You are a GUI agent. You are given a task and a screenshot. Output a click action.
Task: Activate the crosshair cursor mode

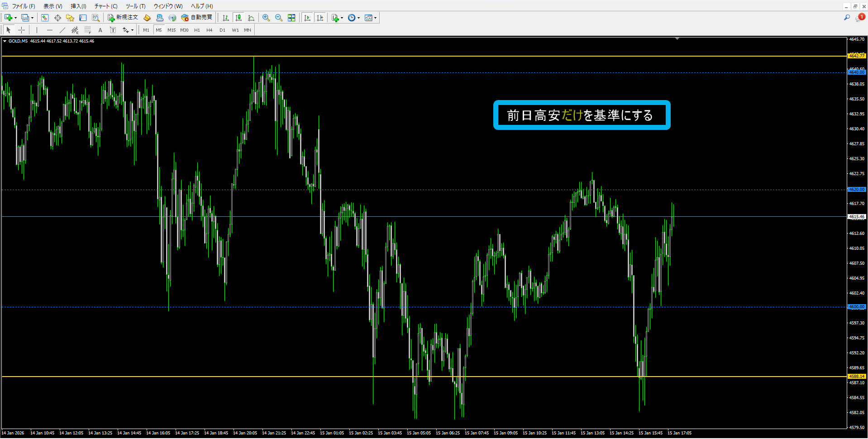[21, 30]
